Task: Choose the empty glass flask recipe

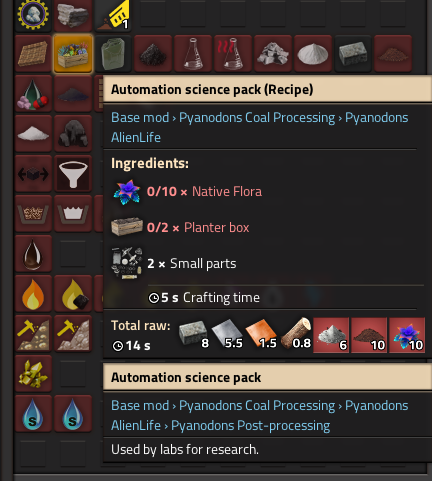Action: [193, 54]
